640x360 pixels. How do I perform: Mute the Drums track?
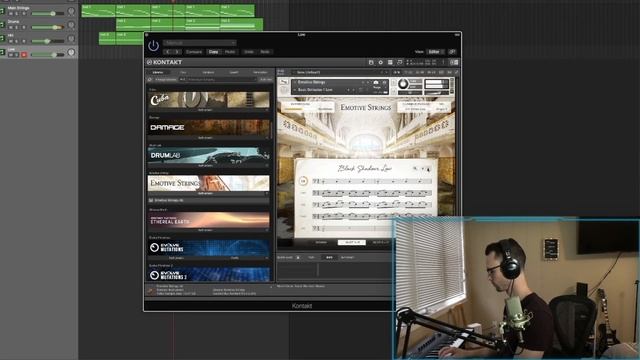pyautogui.click(x=11, y=27)
